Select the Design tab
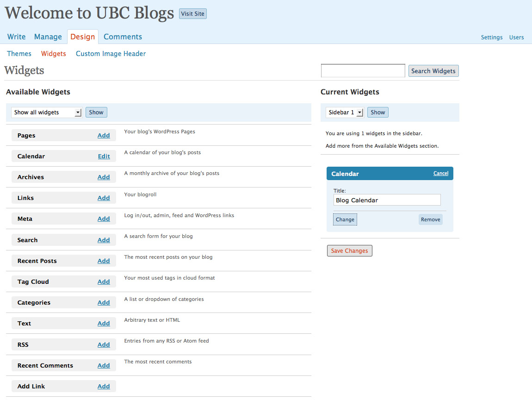Screen dimensions: 532x400 pyautogui.click(x=83, y=37)
